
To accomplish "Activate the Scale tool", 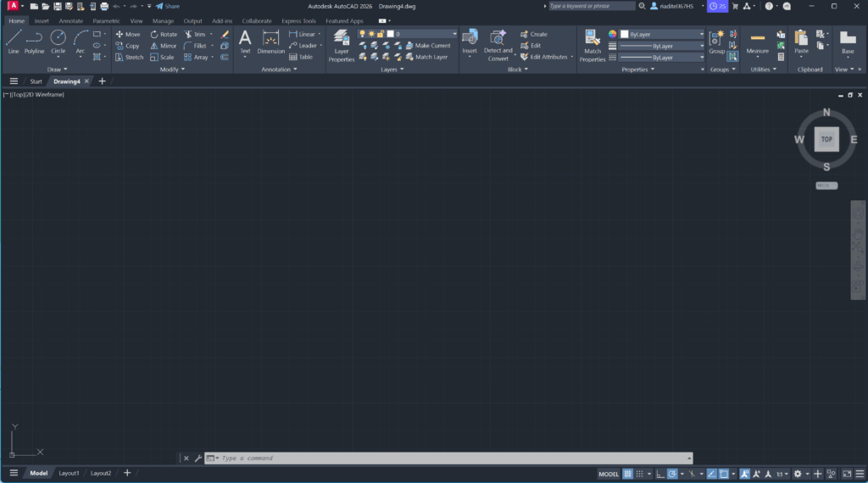I will click(x=162, y=57).
